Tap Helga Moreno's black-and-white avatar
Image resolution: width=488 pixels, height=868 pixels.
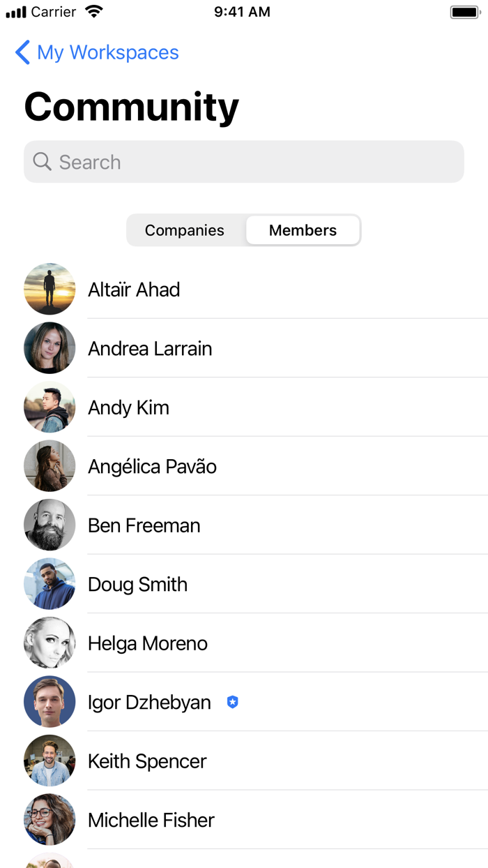tap(49, 643)
